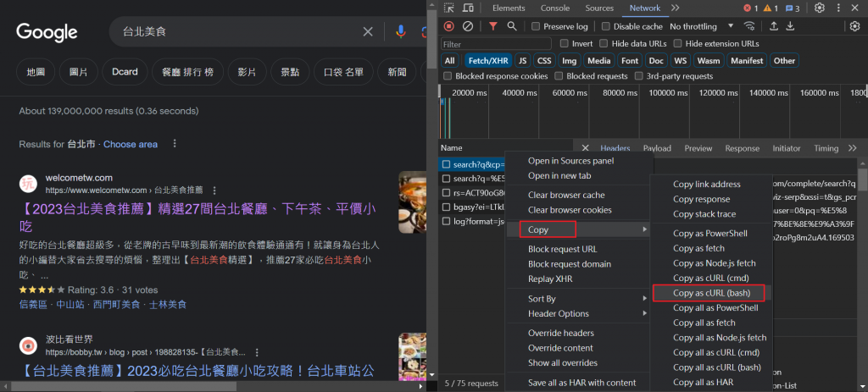Filter requests by Img type
Image resolution: width=868 pixels, height=392 pixels.
coord(569,61)
